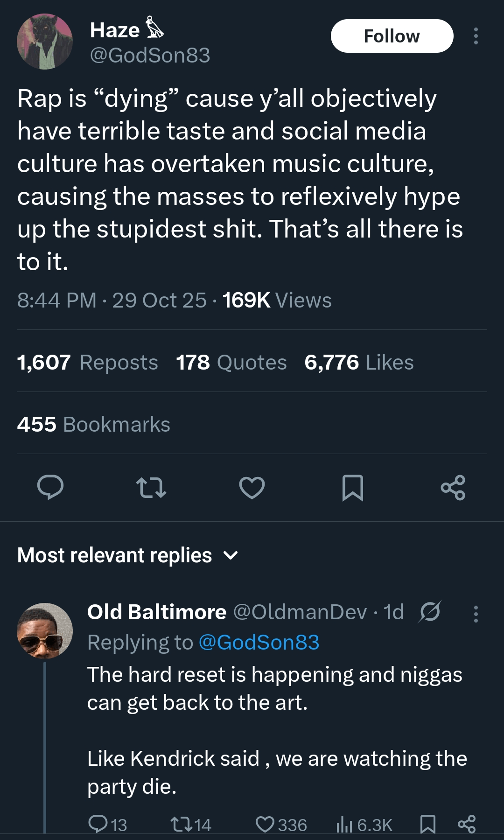504x840 pixels.
Task: Open Haze's profile picture
Action: (45, 42)
